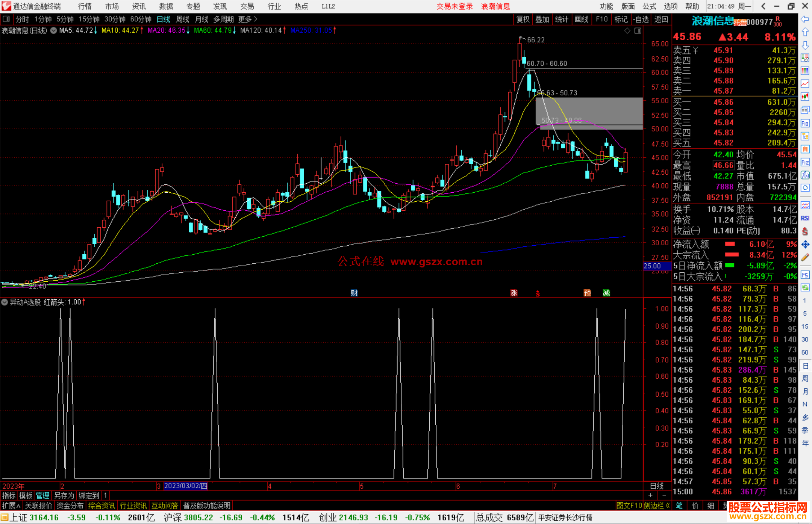Click the 画线 drawing button
The width and height of the screenshot is (812, 524).
click(x=581, y=19)
